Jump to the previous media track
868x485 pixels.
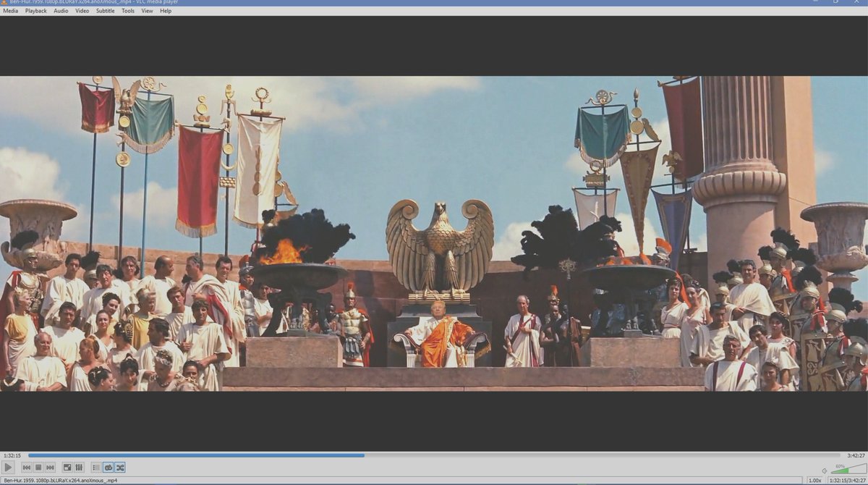tap(27, 468)
